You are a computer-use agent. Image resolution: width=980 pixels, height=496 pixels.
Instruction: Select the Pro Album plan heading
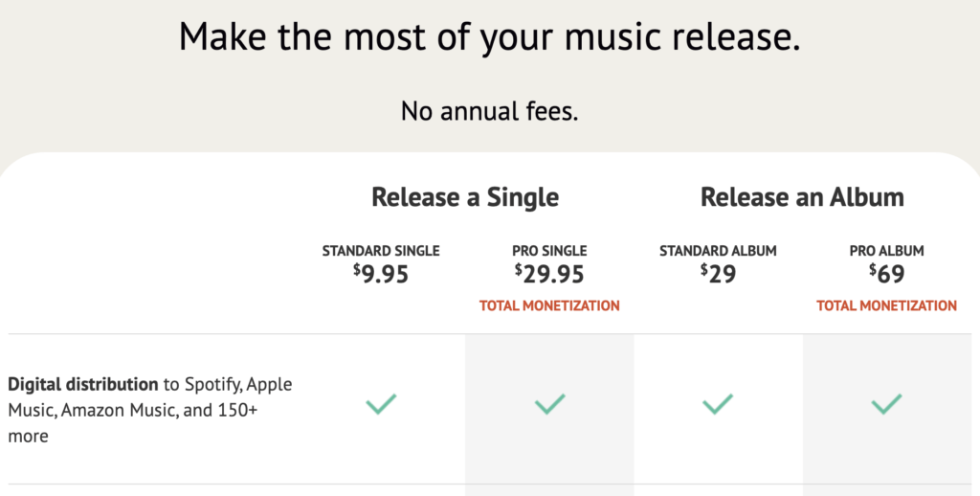(887, 251)
